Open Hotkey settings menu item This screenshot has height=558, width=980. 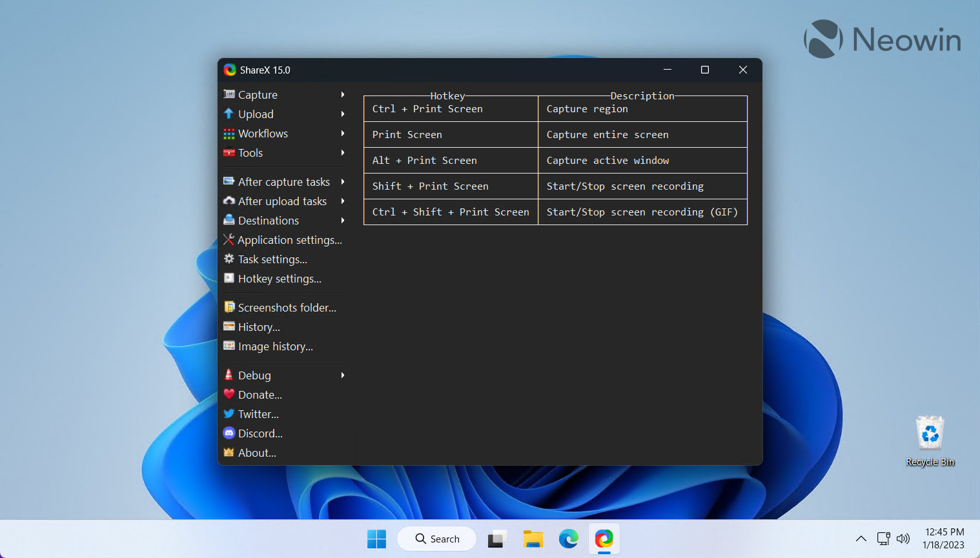[x=279, y=279]
